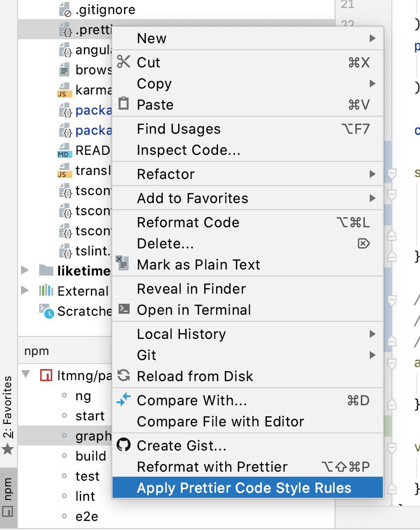
Task: Select the build npm script
Action: [90, 456]
